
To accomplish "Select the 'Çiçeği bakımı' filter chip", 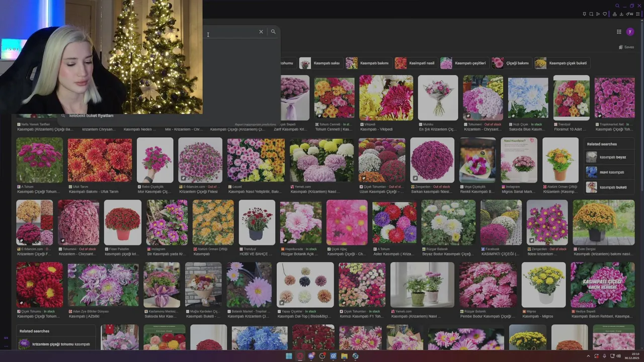I will point(511,63).
